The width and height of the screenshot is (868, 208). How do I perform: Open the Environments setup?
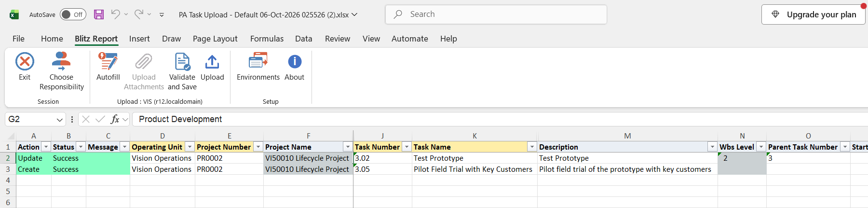[258, 67]
